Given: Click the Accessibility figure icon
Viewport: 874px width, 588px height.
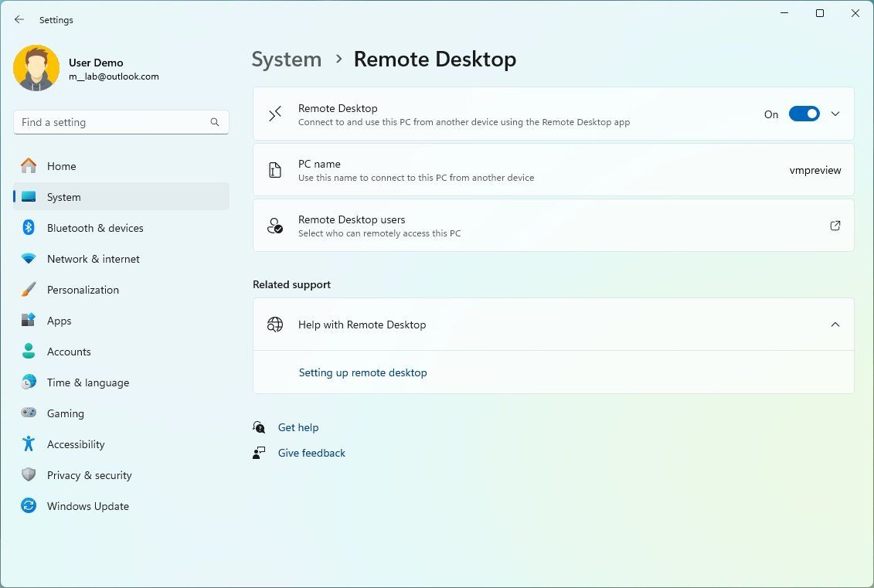Looking at the screenshot, I should tap(29, 444).
